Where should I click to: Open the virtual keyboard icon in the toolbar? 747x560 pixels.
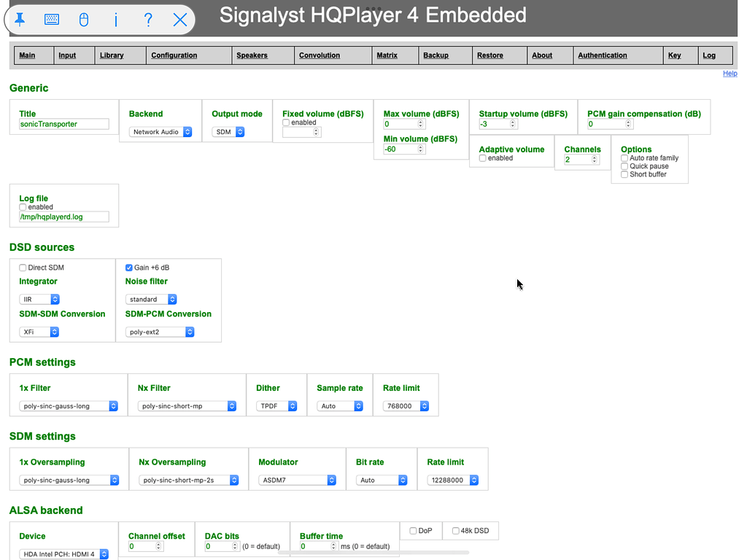click(x=51, y=19)
